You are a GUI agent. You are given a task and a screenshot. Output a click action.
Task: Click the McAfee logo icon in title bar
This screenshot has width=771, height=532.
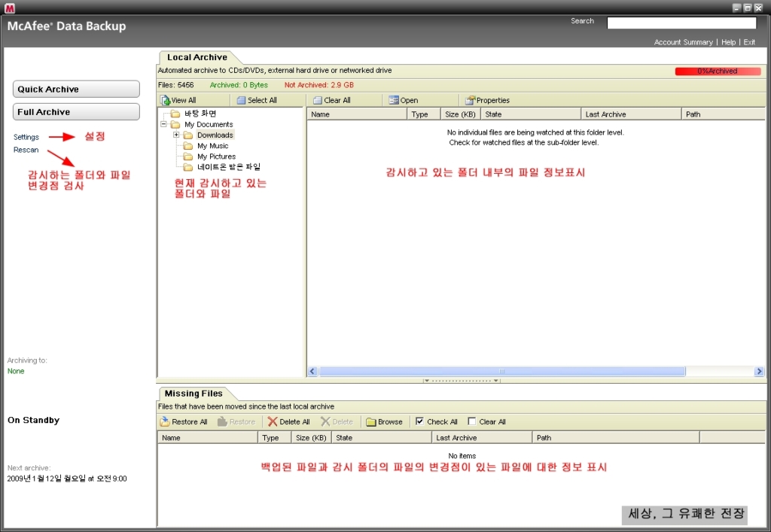pos(9,8)
